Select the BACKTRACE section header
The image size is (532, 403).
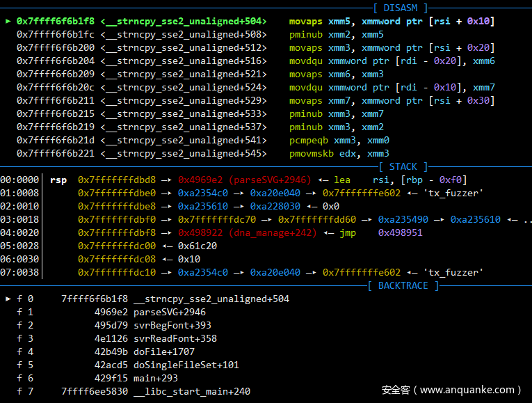pyautogui.click(x=403, y=285)
